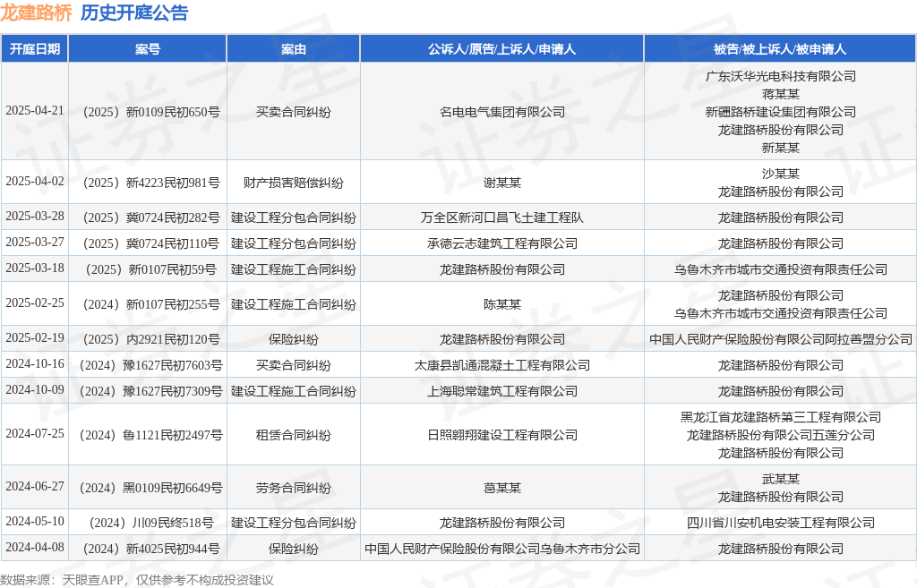Click defendant 黑龙江省龙建路桥第三工程有限公司
This screenshot has height=588, width=917.
780,417
